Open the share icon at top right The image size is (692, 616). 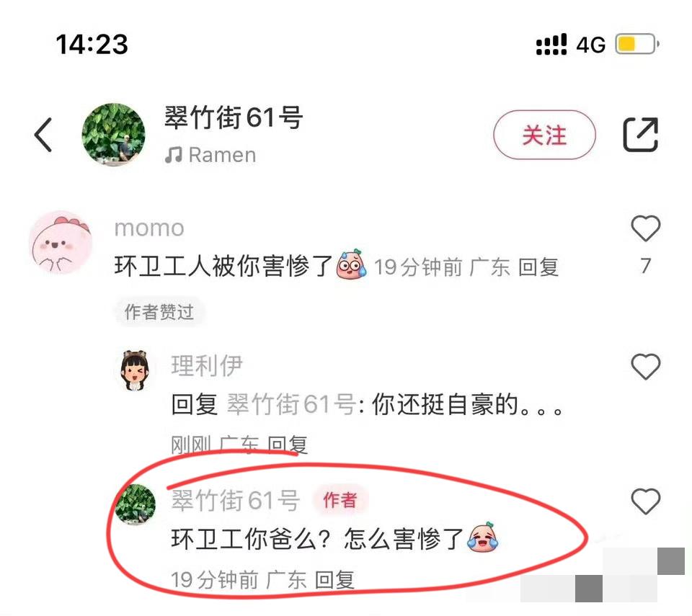[640, 135]
